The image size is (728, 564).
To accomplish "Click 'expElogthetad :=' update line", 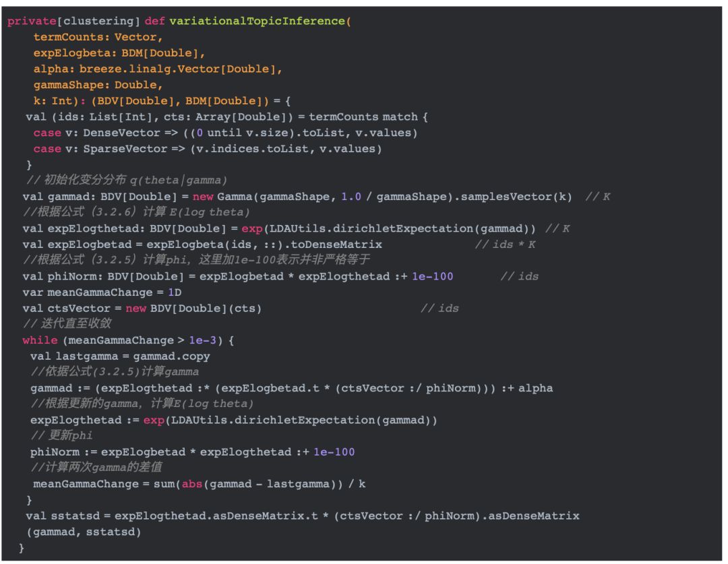I will pos(233,420).
